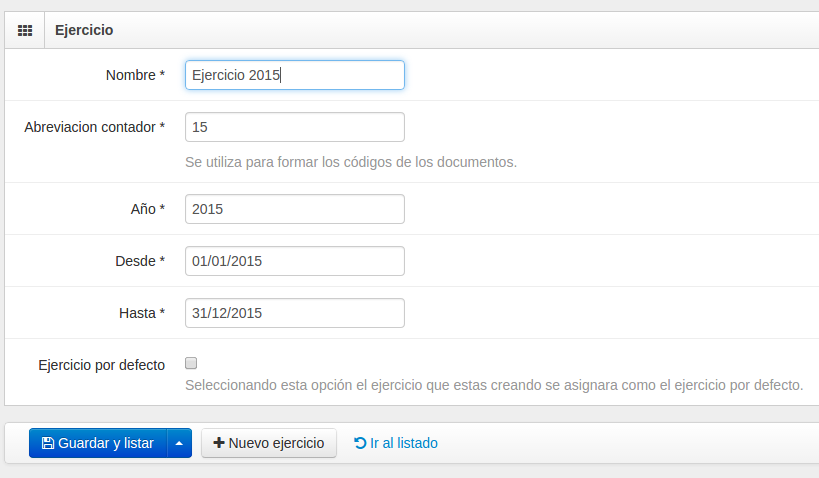Open the Hasta date field
819x478 pixels.
pyautogui.click(x=295, y=313)
